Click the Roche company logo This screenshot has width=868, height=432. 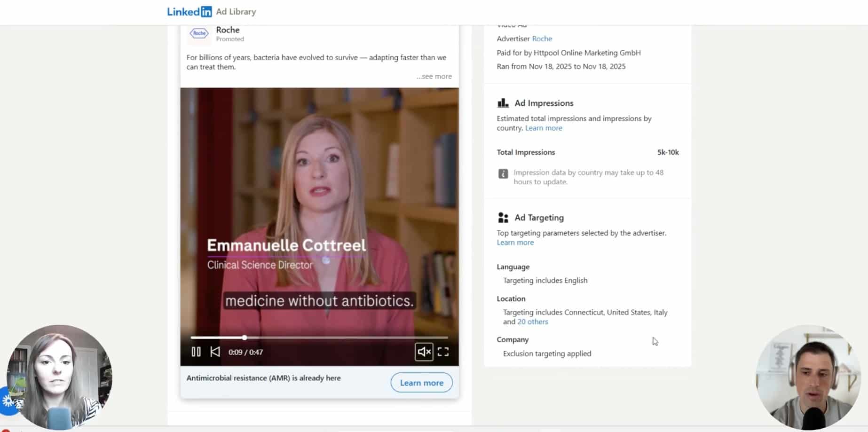[199, 33]
